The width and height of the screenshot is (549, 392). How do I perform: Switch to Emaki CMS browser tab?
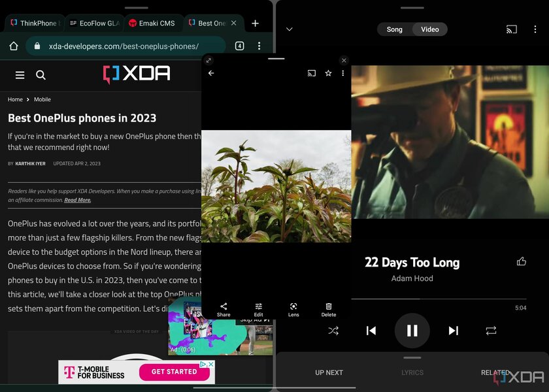(x=154, y=23)
